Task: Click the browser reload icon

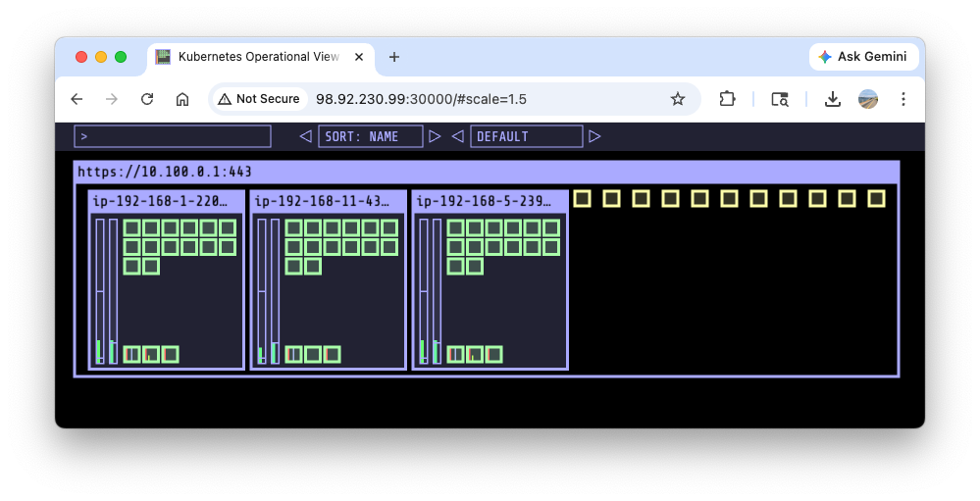Action: (x=147, y=99)
